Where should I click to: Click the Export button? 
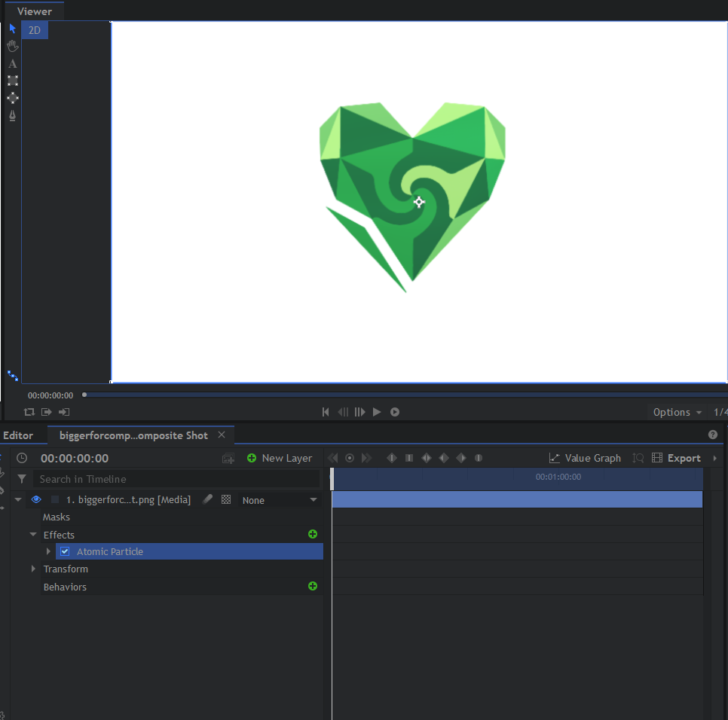(676, 458)
